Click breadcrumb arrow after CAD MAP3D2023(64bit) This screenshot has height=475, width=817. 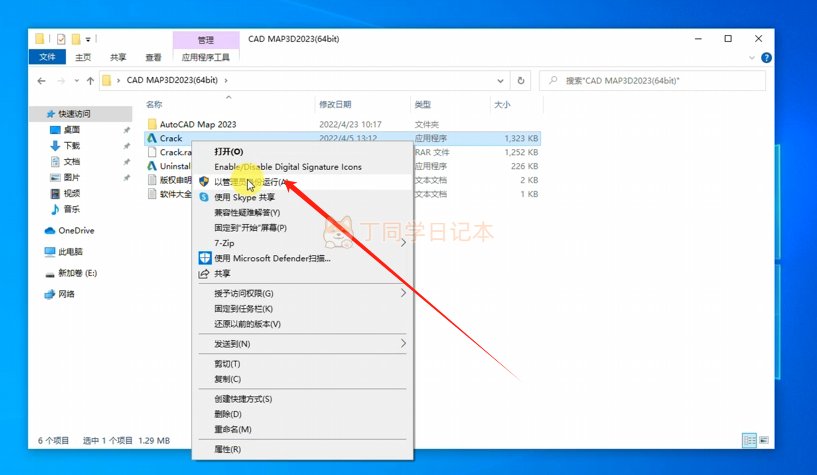click(x=226, y=80)
